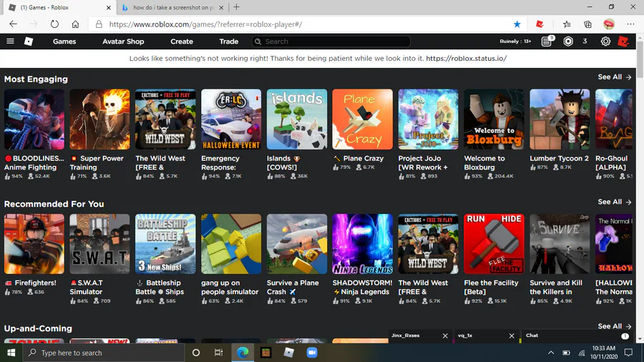Open the Plane Crazy game thumbnail
The width and height of the screenshot is (644, 362).
[362, 119]
